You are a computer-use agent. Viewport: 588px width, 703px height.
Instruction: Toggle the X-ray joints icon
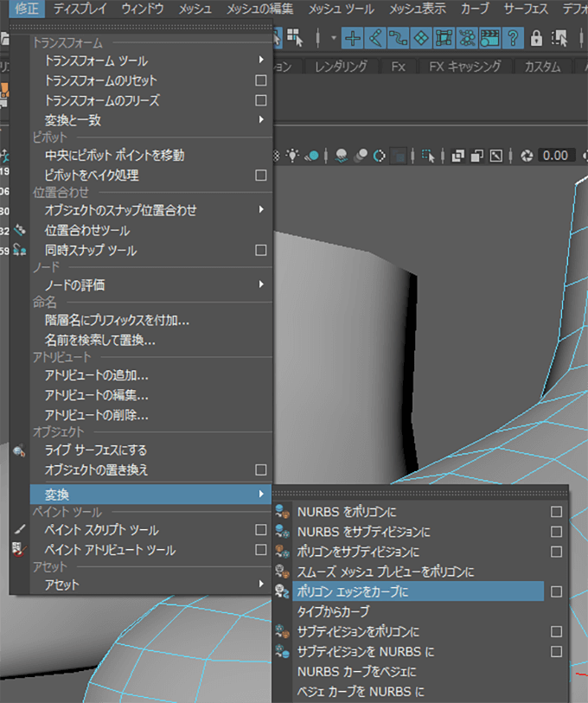(x=496, y=156)
